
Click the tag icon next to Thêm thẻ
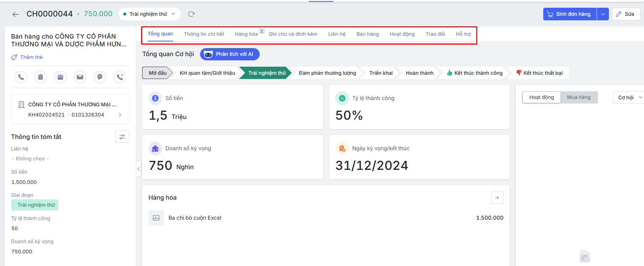[x=14, y=57]
